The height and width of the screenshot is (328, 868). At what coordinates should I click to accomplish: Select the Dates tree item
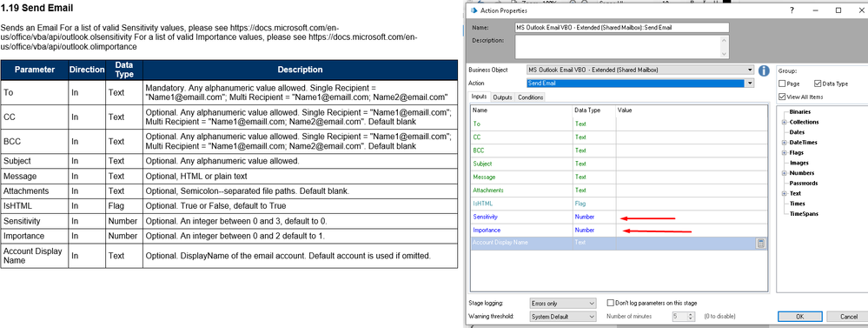tap(797, 132)
